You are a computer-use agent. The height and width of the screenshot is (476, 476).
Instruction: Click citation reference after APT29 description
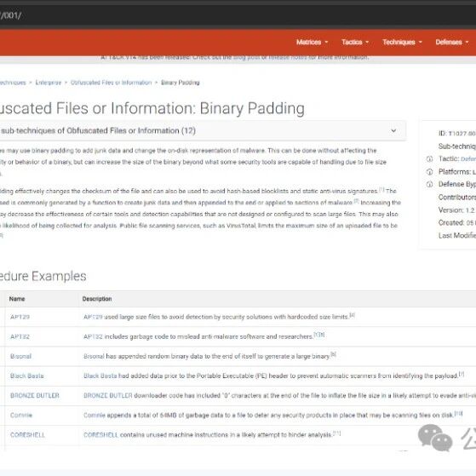pyautogui.click(x=353, y=315)
